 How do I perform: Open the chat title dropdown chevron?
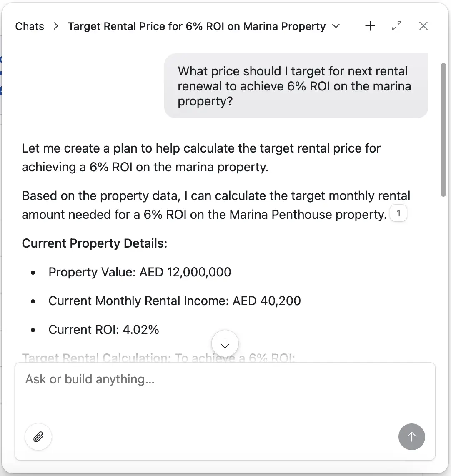coord(336,26)
